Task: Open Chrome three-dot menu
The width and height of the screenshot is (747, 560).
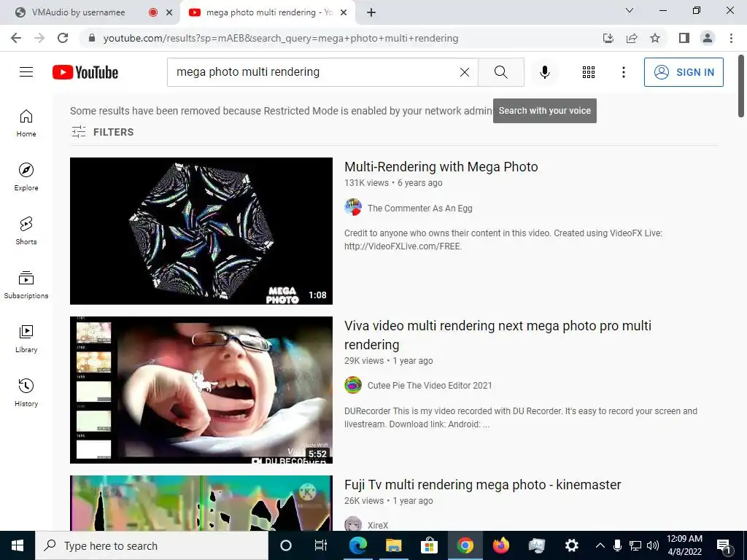Action: pyautogui.click(x=731, y=38)
